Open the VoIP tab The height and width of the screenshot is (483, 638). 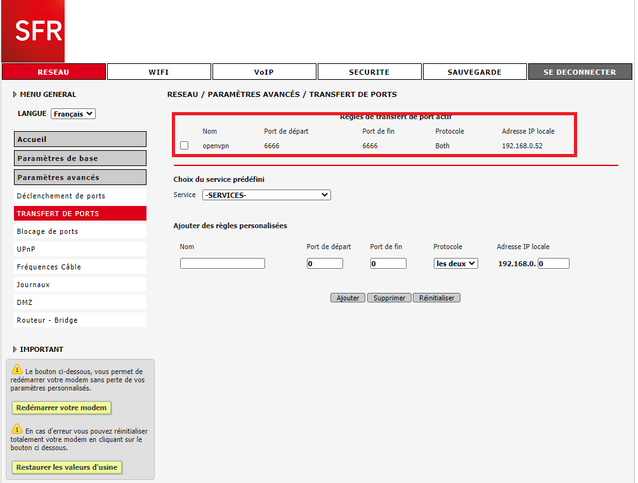(263, 72)
